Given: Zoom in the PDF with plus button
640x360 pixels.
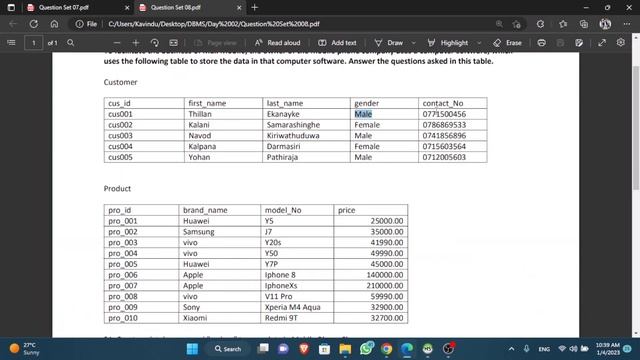Looking at the screenshot, I should click(x=136, y=43).
